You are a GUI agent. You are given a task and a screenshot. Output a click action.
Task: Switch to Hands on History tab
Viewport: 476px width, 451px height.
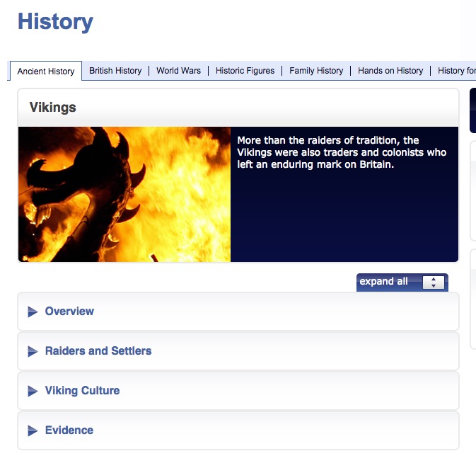pos(390,71)
